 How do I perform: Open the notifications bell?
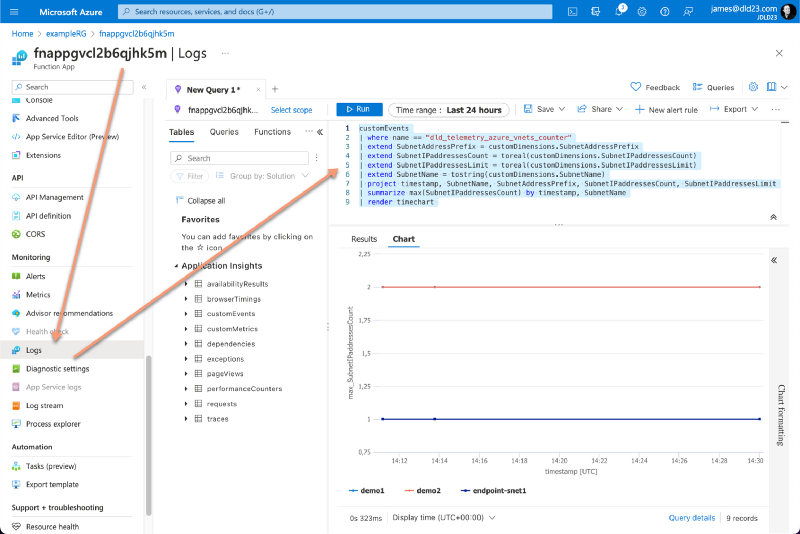(x=619, y=11)
